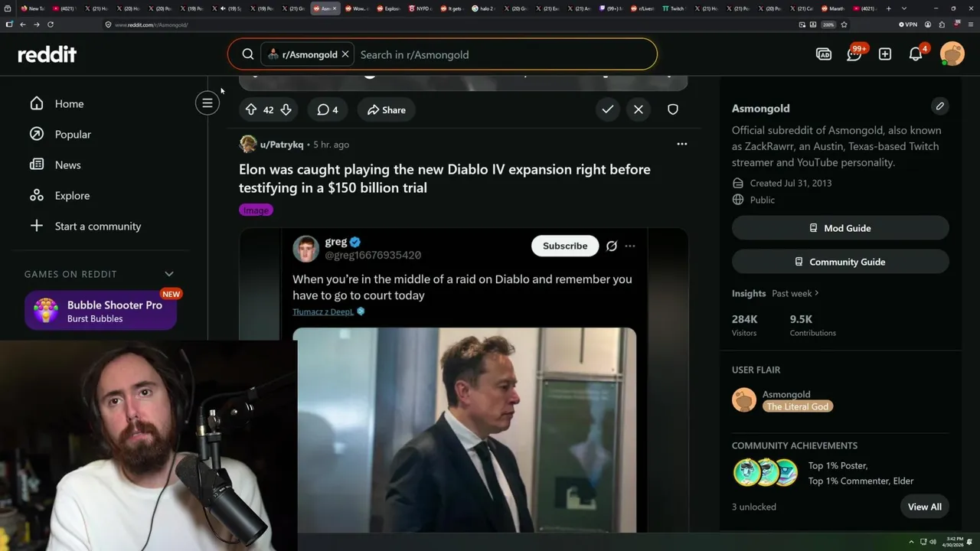Click Subscribe in the greg tweet
The height and width of the screenshot is (551, 980).
click(x=565, y=246)
